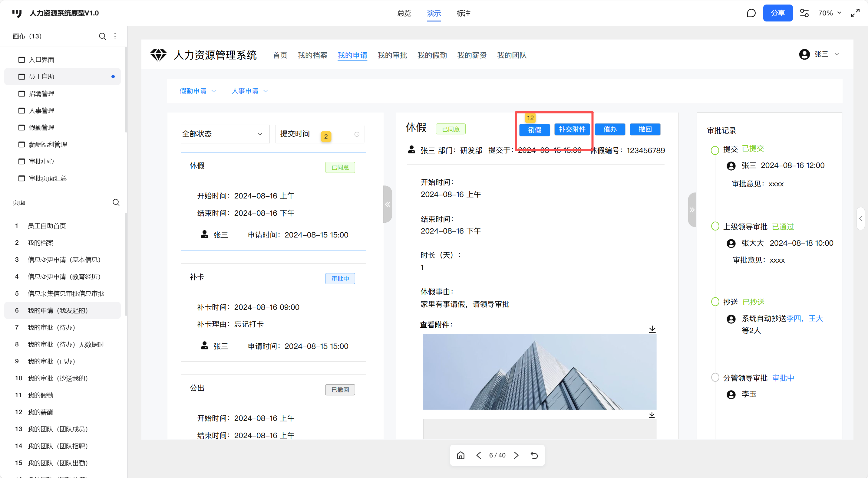Switch to the 标注 tab
Image resolution: width=868 pixels, height=478 pixels.
463,13
